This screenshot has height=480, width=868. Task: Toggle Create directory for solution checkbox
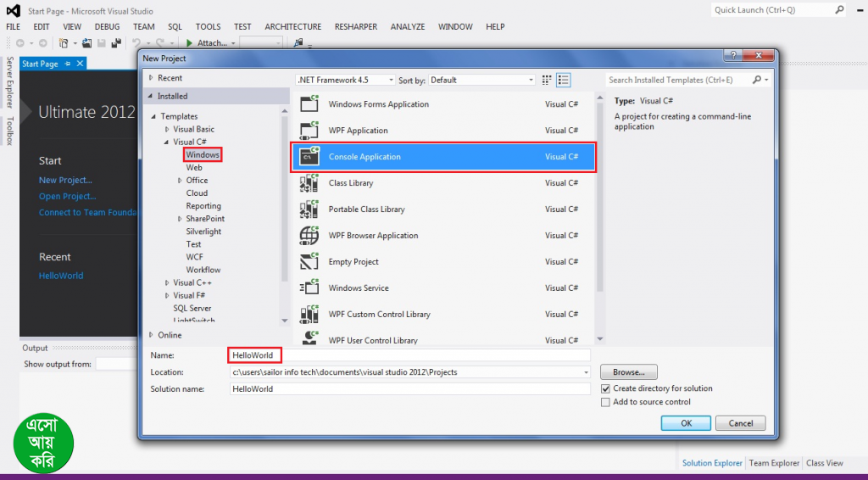coord(605,388)
